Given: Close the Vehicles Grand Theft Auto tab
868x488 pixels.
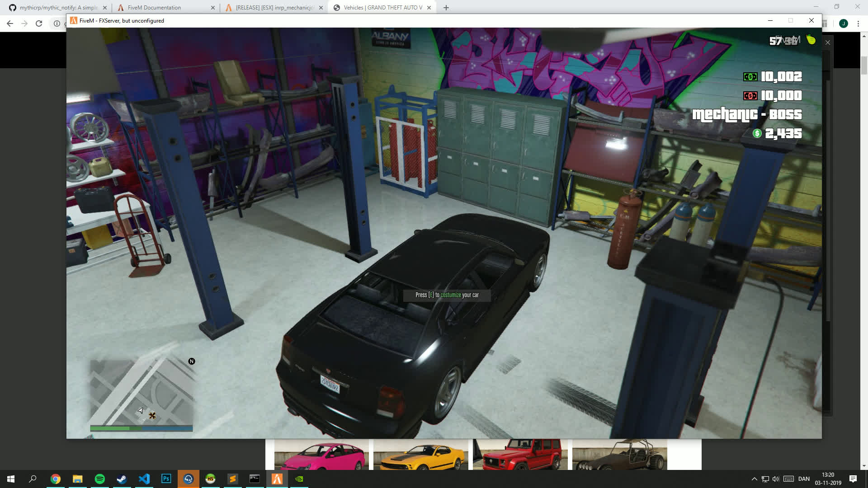Looking at the screenshot, I should pos(429,8).
